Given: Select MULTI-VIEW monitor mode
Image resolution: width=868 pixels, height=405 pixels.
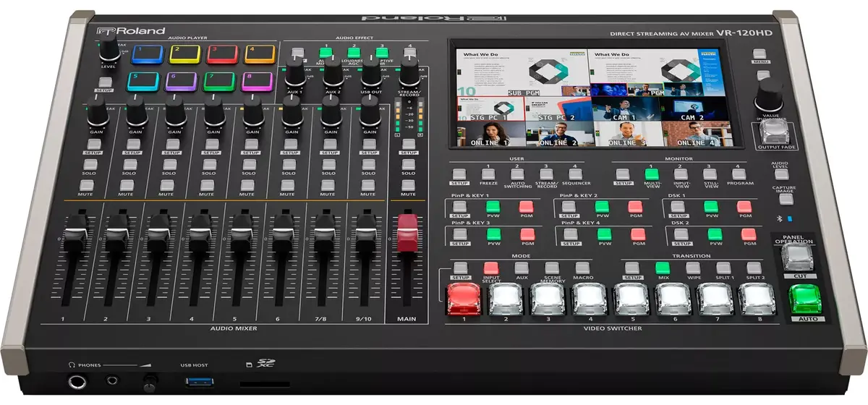Looking at the screenshot, I should pyautogui.click(x=652, y=174).
